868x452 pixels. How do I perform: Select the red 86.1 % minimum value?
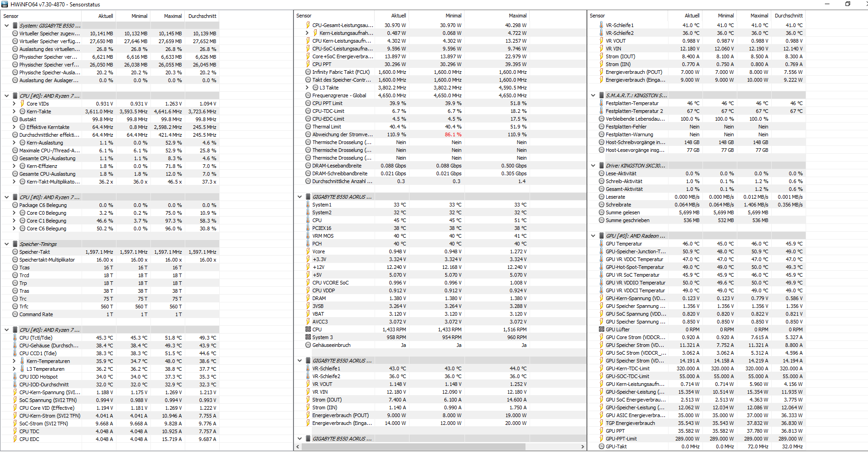[x=453, y=134]
